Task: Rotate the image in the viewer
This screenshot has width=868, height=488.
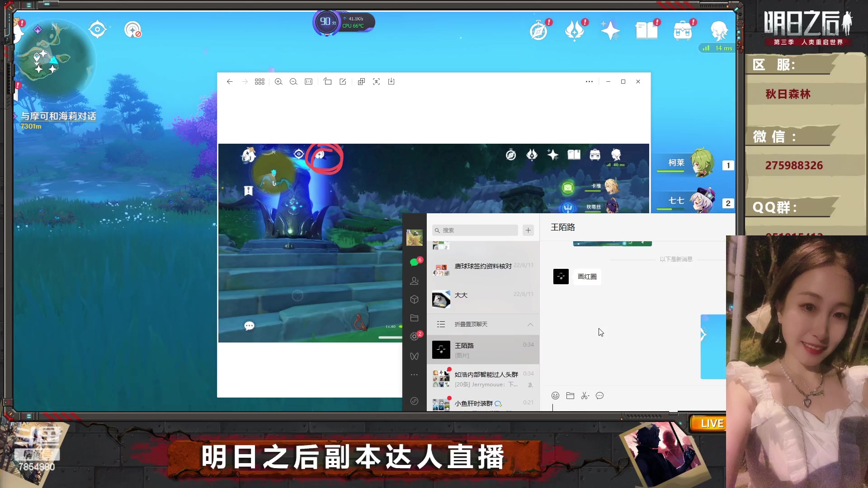Action: [x=328, y=81]
